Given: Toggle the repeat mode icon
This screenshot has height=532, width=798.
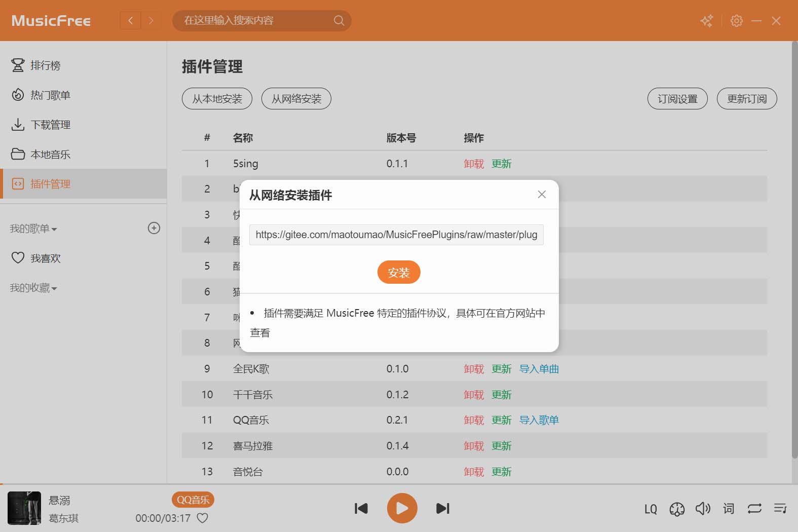Looking at the screenshot, I should click(754, 508).
